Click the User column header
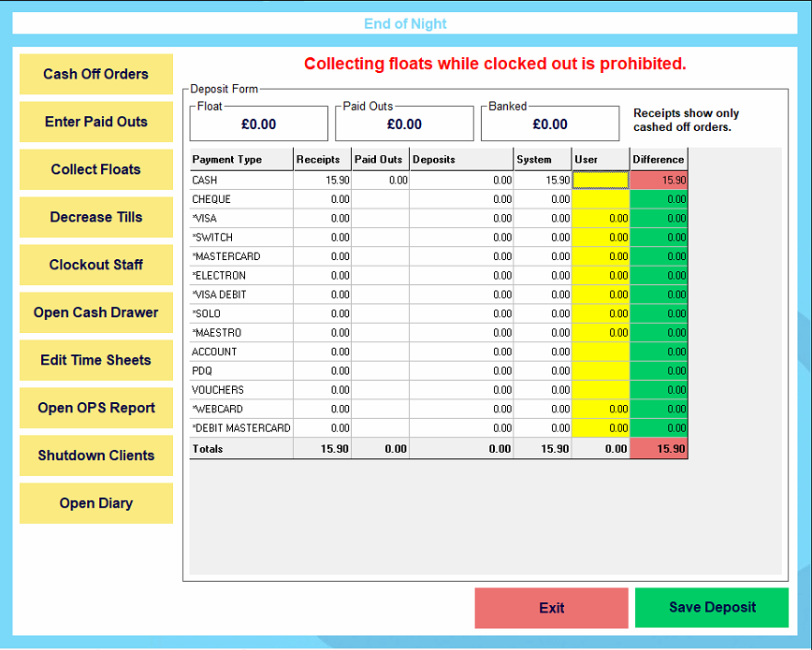The height and width of the screenshot is (650, 812). (601, 160)
